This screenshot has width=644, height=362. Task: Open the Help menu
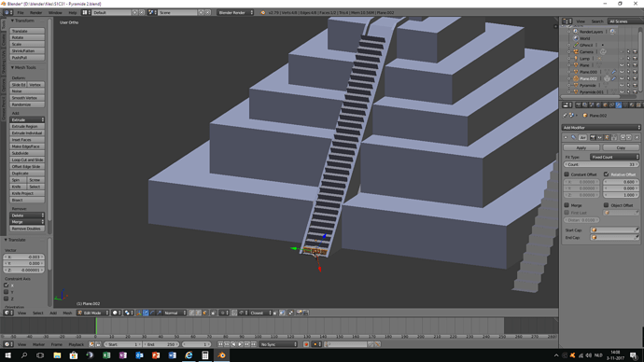click(73, 13)
